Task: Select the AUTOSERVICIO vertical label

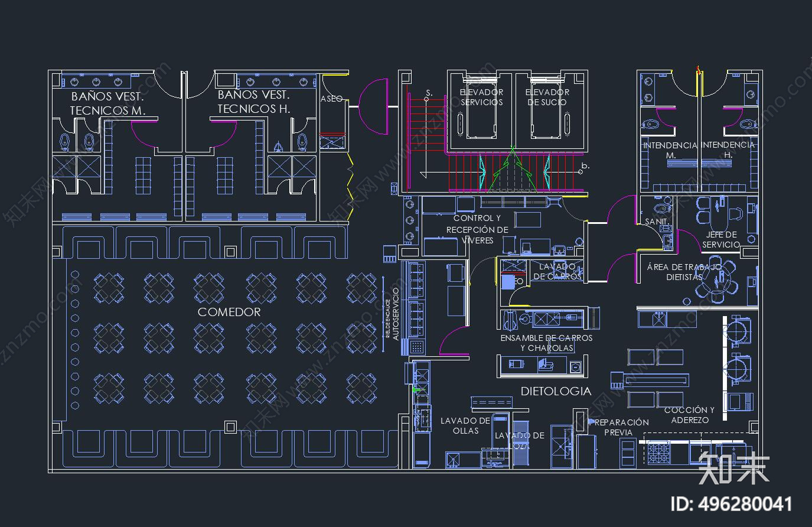Action: [396, 313]
